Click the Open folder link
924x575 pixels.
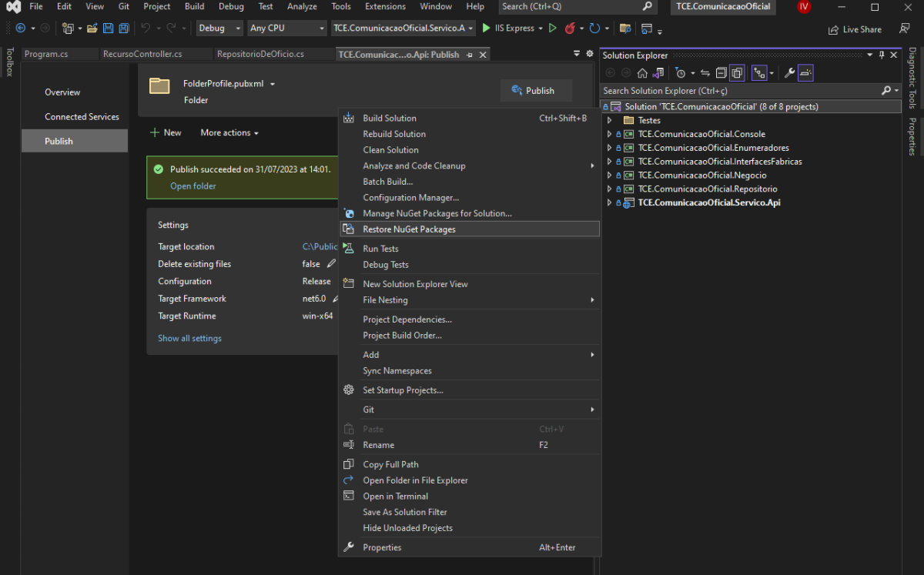click(192, 186)
